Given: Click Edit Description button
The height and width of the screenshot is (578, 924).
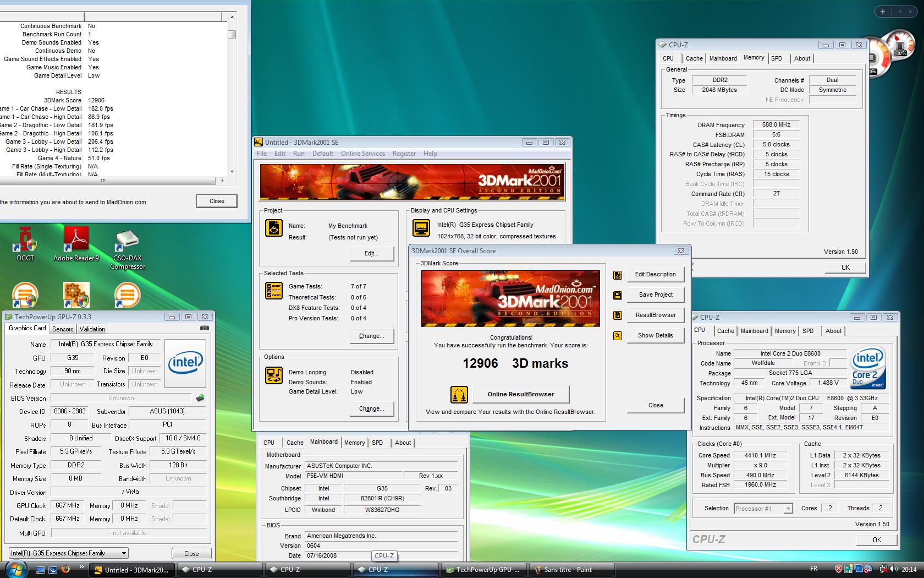Looking at the screenshot, I should [655, 274].
